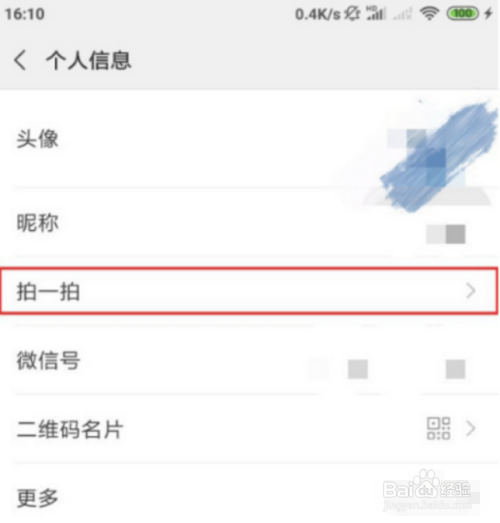The width and height of the screenshot is (500, 523).
Task: Tap the 个人信息 page title
Action: [x=88, y=61]
